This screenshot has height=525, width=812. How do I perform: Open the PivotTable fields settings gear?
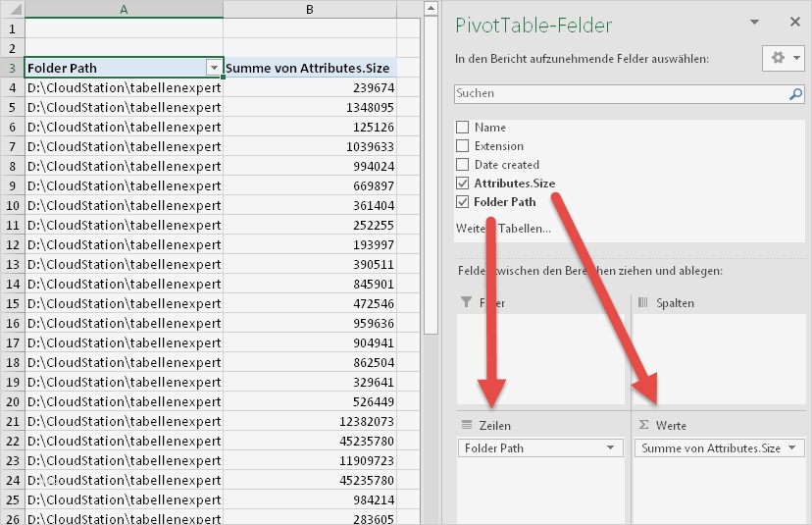pyautogui.click(x=784, y=58)
